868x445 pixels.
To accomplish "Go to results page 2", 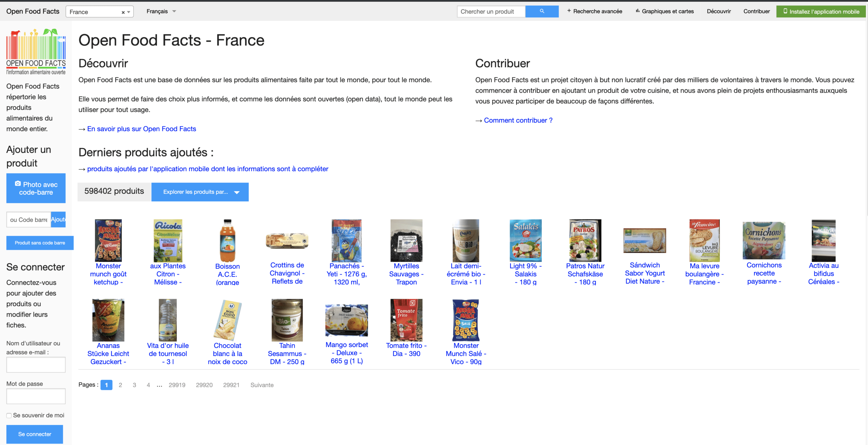I will [120, 385].
